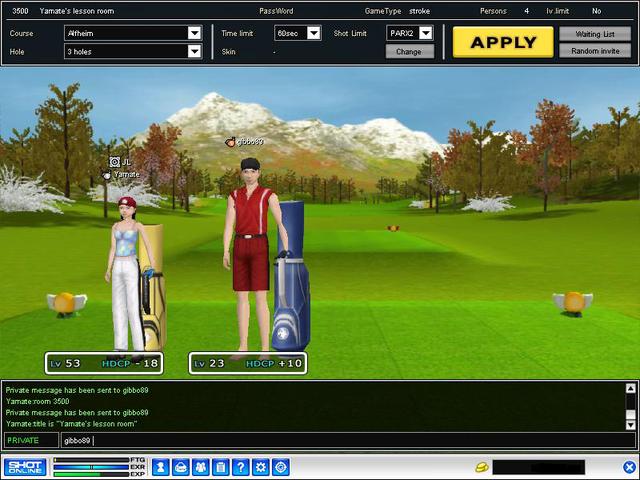Open settings with the gear icon
The width and height of the screenshot is (640, 480).
261,467
